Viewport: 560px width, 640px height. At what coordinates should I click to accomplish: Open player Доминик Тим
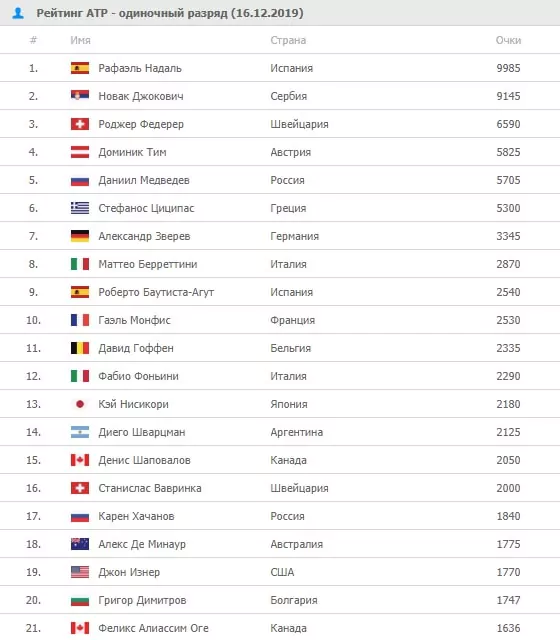pyautogui.click(x=132, y=152)
